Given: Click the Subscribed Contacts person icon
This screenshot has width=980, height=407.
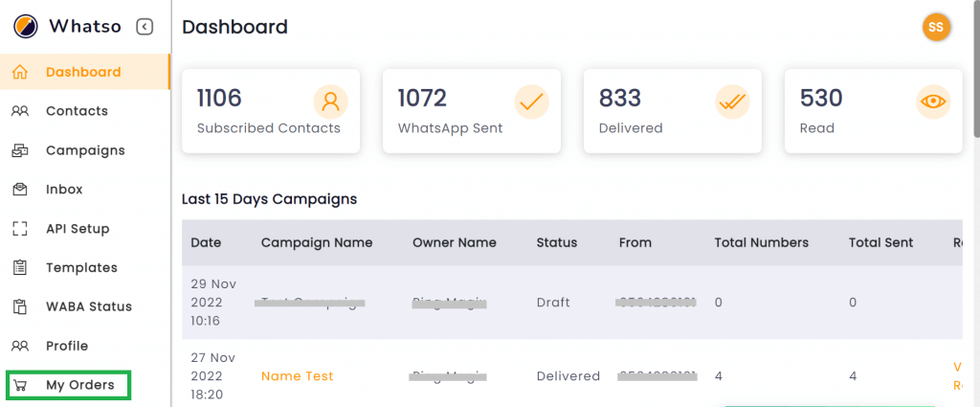Looking at the screenshot, I should click(x=330, y=102).
